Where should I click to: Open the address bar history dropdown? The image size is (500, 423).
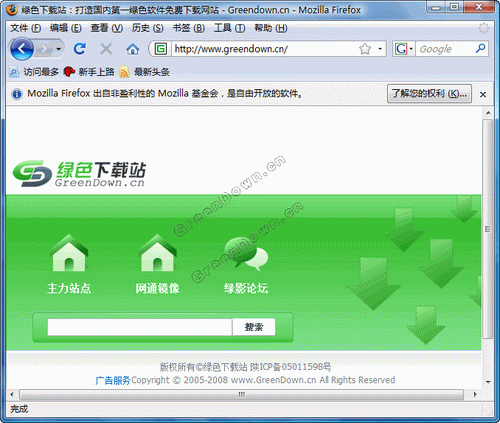(x=380, y=49)
